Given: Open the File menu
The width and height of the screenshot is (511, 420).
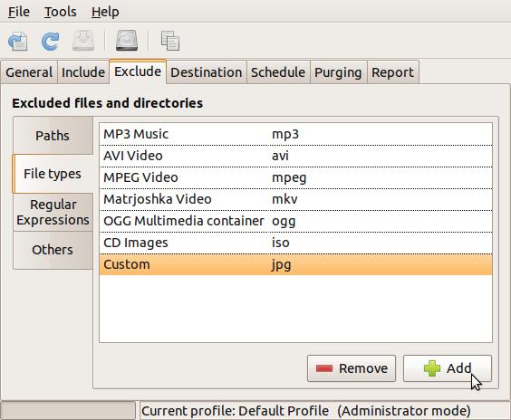Looking at the screenshot, I should [x=19, y=12].
